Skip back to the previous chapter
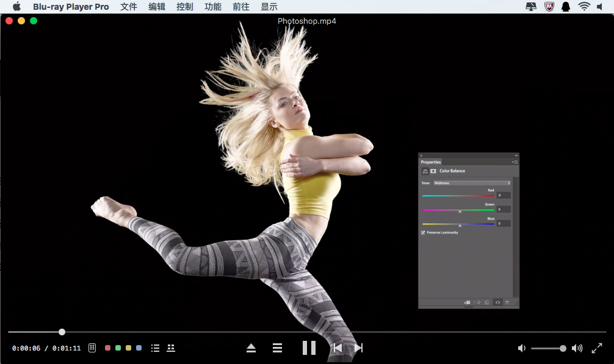The height and width of the screenshot is (364, 614). point(337,348)
